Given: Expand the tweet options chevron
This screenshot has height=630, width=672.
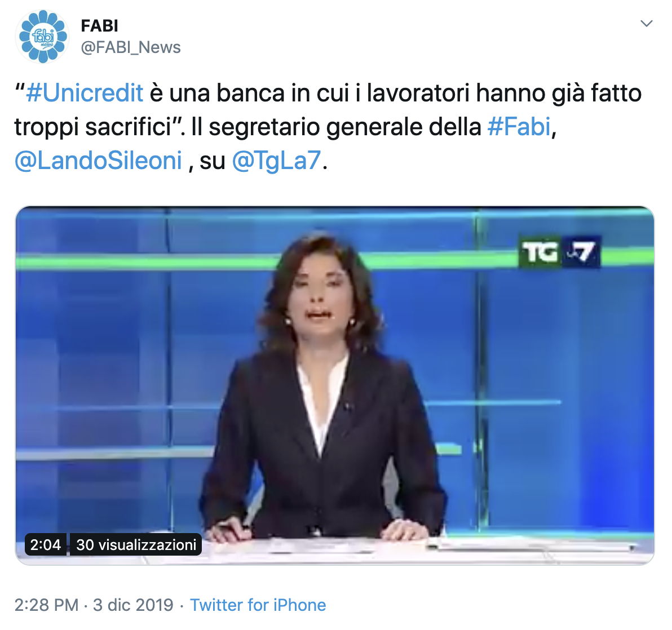Looking at the screenshot, I should tap(646, 23).
